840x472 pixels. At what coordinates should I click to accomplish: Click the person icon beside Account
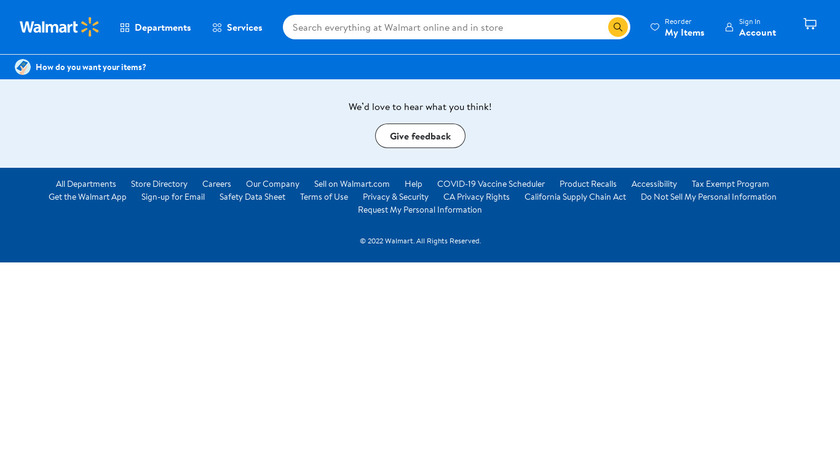click(729, 27)
